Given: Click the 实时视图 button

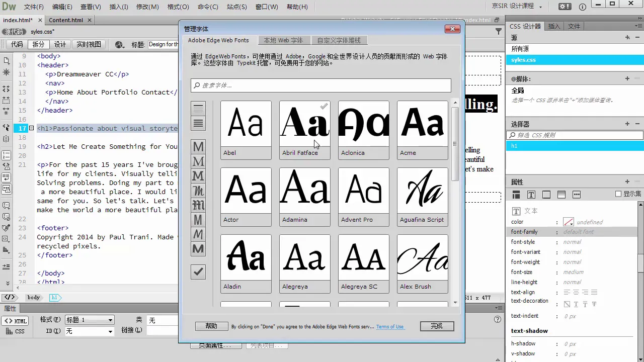Looking at the screenshot, I should [x=89, y=44].
